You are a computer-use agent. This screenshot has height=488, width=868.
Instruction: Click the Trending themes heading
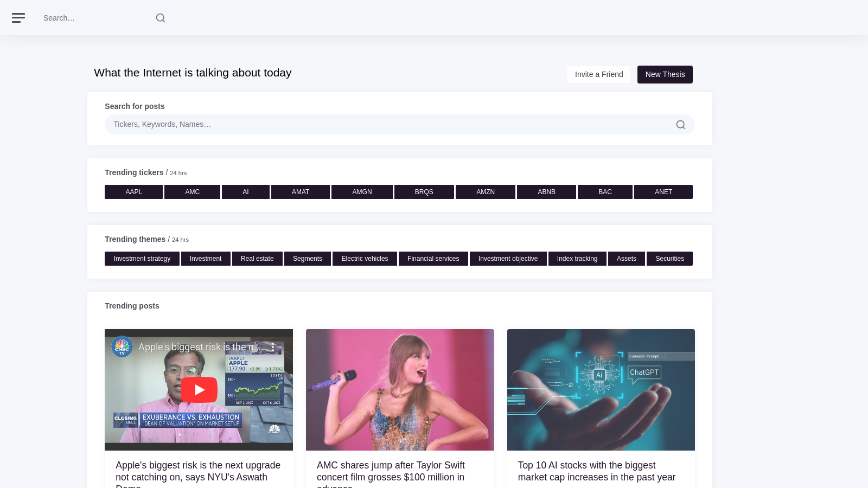(135, 239)
